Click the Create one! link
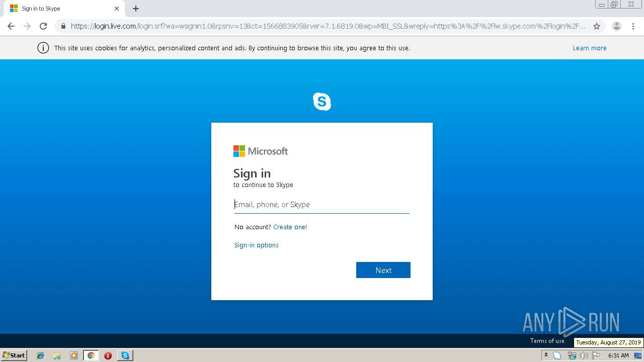644x362 pixels. click(290, 227)
